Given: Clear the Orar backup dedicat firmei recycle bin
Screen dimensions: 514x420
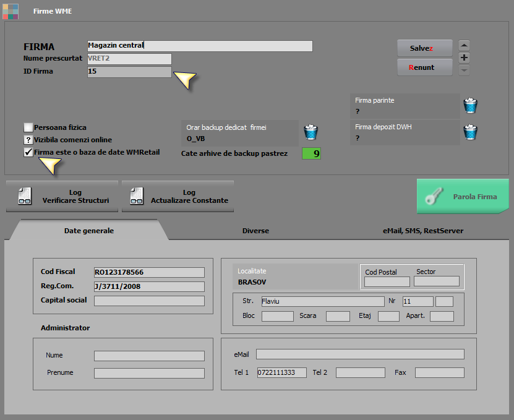Looking at the screenshot, I should (311, 132).
